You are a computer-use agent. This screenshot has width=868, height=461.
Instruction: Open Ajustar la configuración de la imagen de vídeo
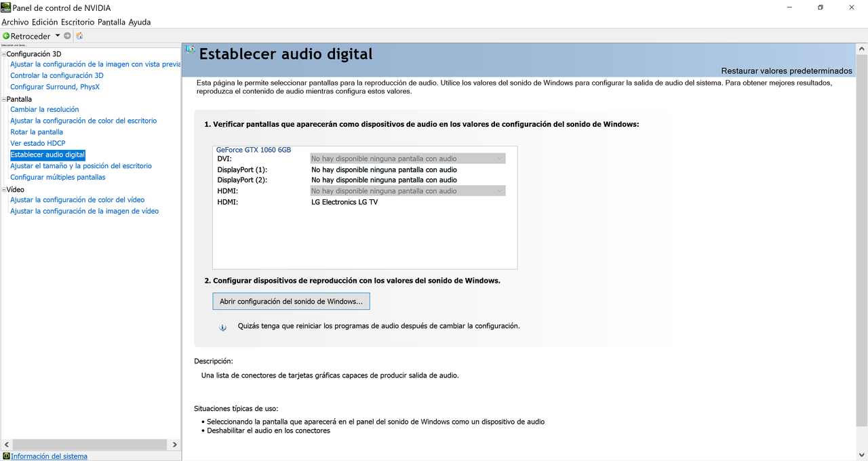pyautogui.click(x=85, y=211)
